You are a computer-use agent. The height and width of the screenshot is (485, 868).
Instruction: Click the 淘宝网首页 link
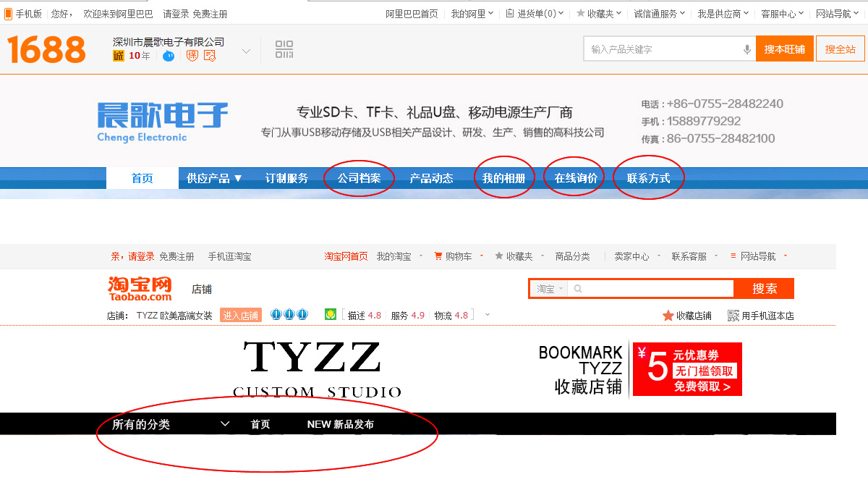[x=346, y=256]
